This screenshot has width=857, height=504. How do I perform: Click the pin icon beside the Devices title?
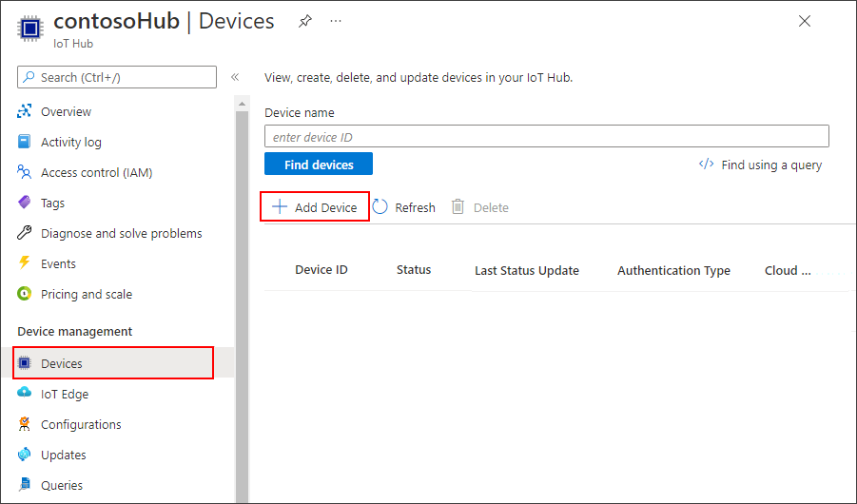[x=304, y=21]
